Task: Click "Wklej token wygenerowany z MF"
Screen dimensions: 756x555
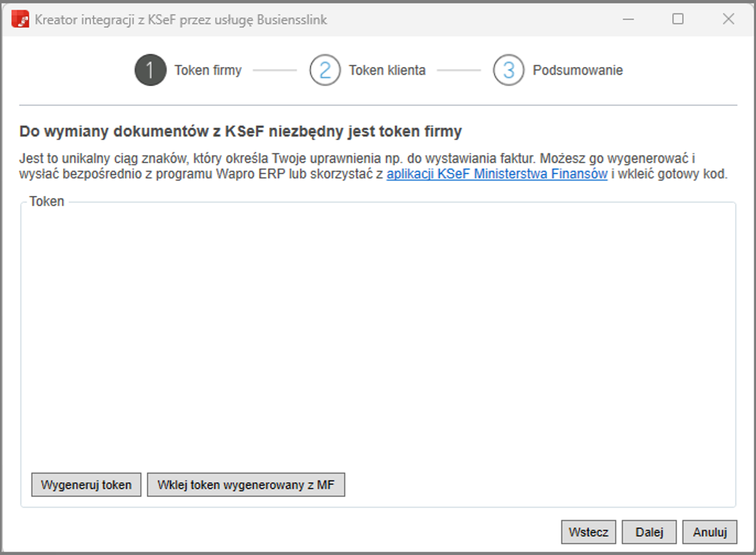Action: [x=246, y=485]
